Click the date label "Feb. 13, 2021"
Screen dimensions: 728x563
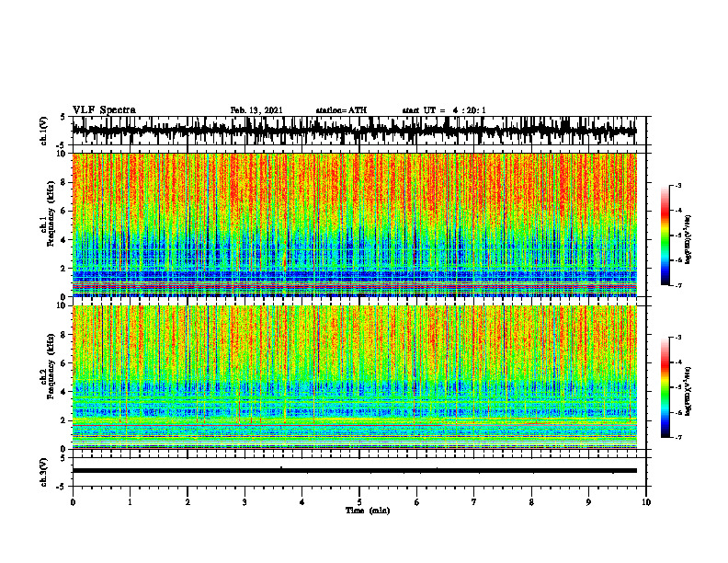tap(256, 110)
